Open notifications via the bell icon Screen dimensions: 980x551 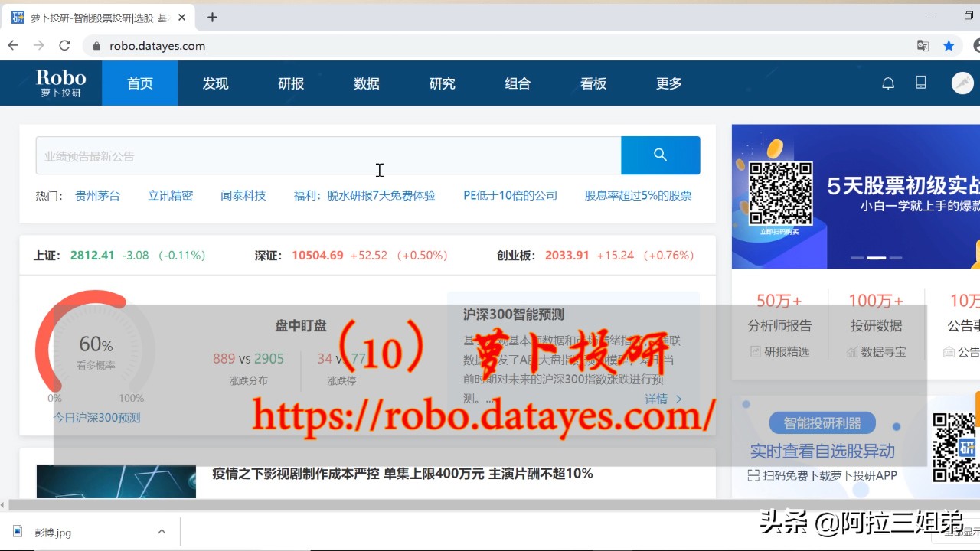888,83
